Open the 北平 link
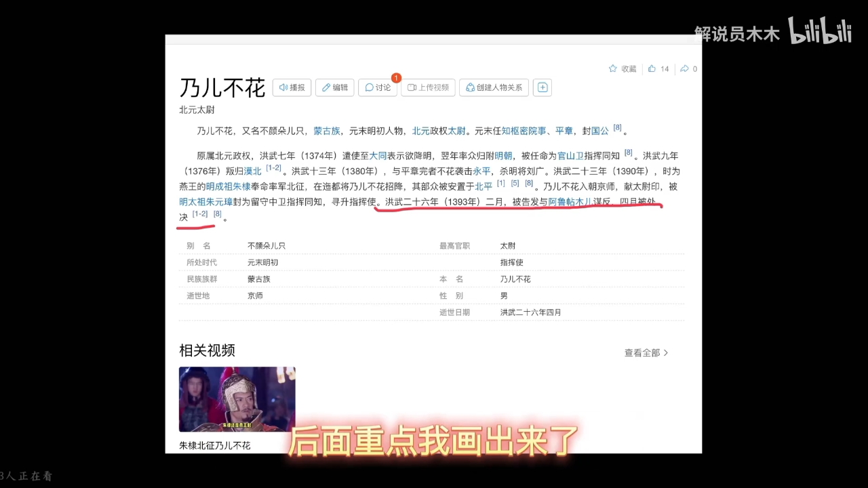 click(484, 186)
